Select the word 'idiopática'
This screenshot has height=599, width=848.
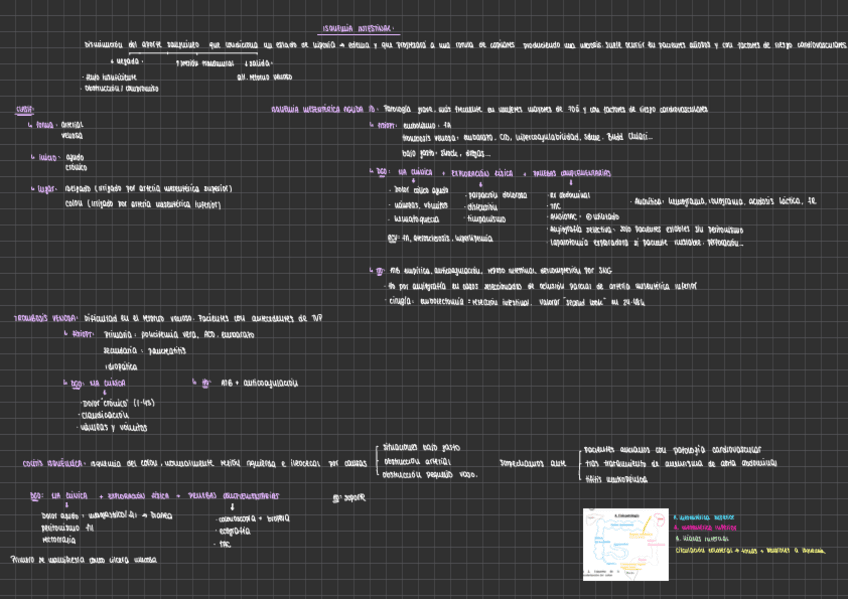121,367
